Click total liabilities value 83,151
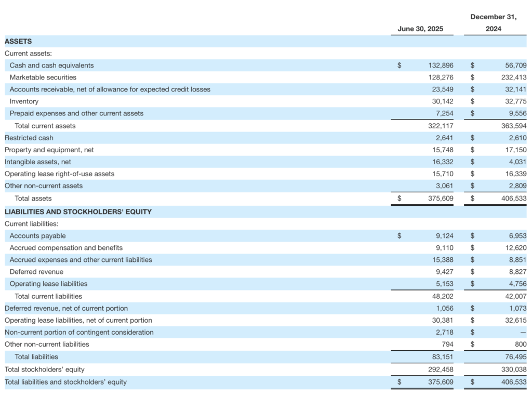Image resolution: width=532 pixels, height=396 pixels. click(443, 357)
